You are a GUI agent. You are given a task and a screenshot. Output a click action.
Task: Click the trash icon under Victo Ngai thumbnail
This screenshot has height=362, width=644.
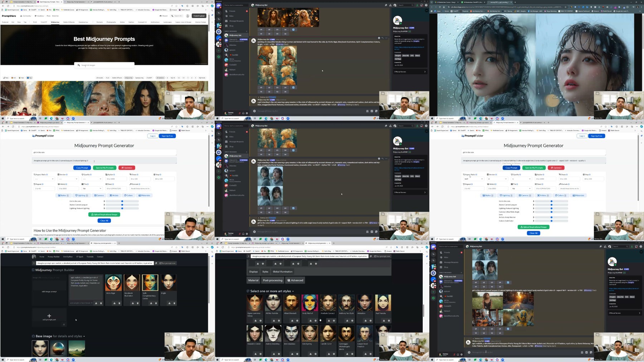coord(119,303)
